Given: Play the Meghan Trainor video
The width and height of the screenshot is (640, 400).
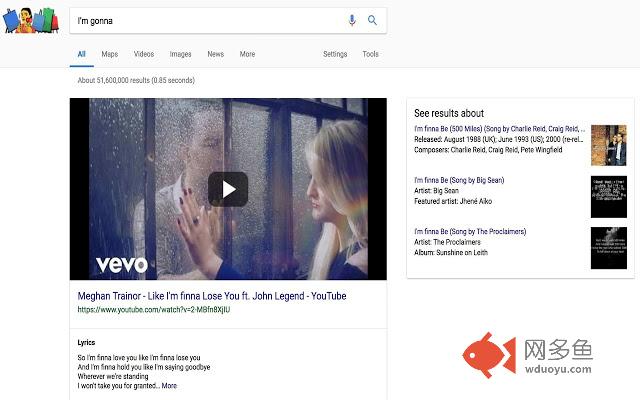Looking at the screenshot, I should (228, 188).
